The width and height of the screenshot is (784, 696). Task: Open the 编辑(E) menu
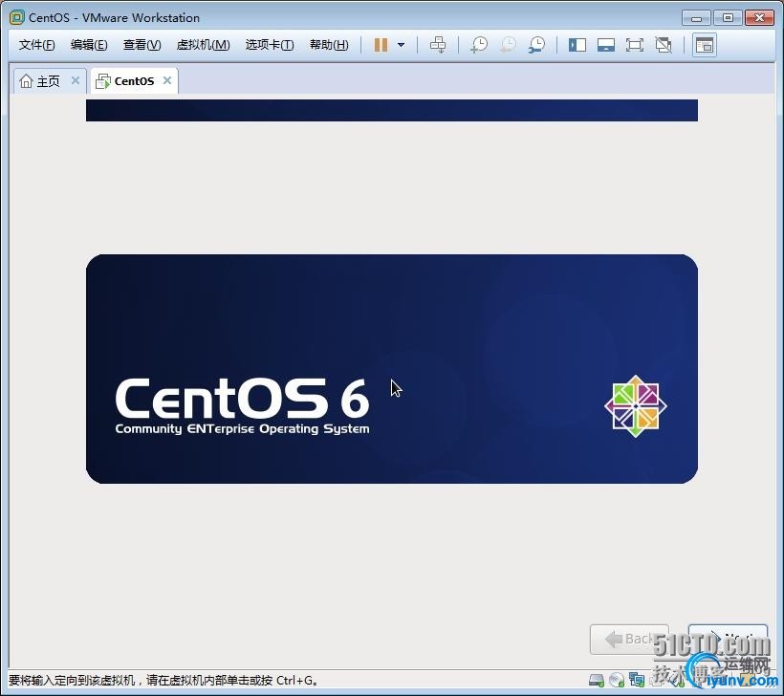click(89, 45)
